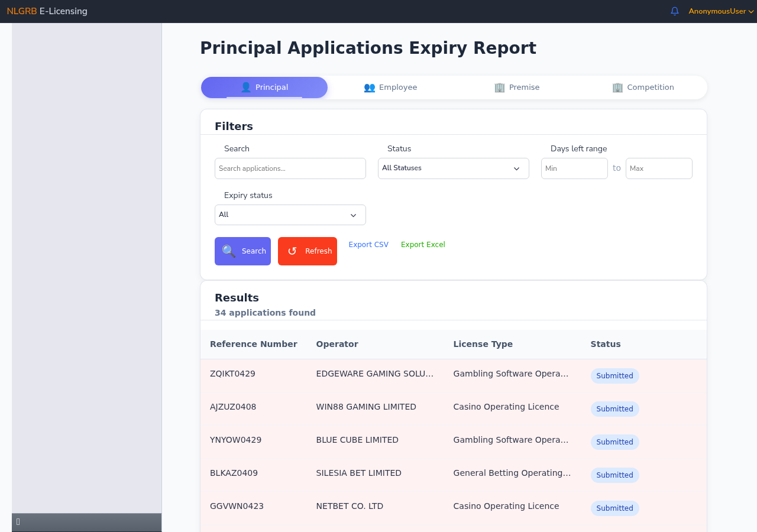
Task: Open the NLGRB E-Licensing home link
Action: click(47, 11)
